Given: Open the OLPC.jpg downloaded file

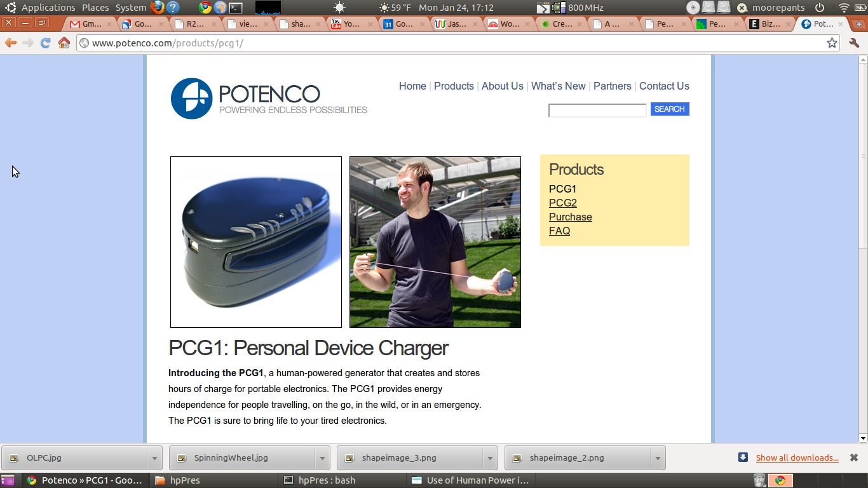Looking at the screenshot, I should [74, 457].
